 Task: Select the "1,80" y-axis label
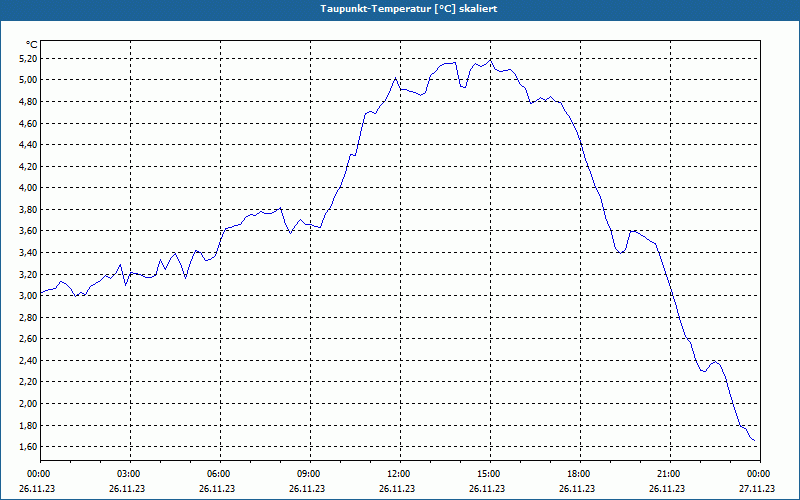point(28,426)
